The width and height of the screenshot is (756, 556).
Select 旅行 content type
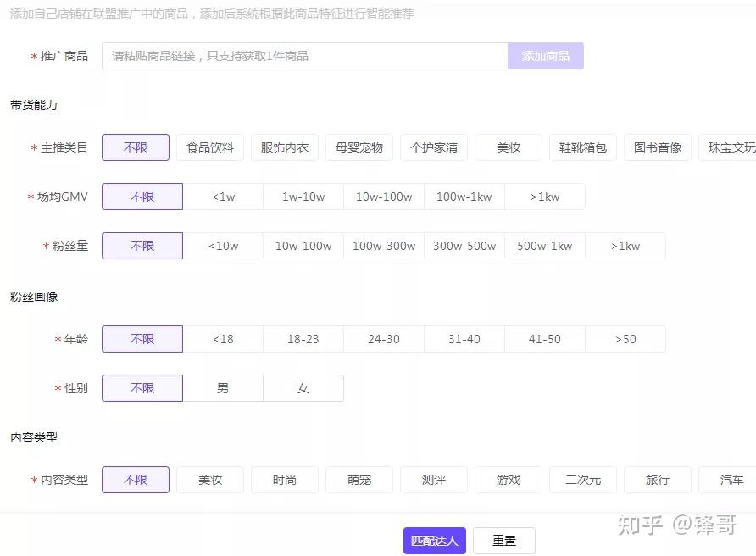click(x=658, y=480)
